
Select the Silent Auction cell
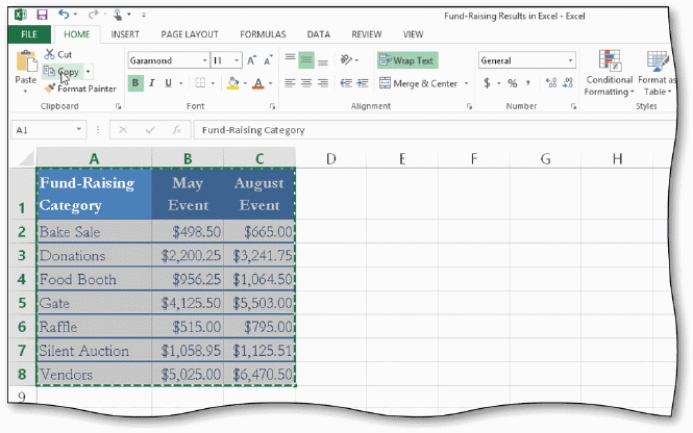(x=94, y=350)
